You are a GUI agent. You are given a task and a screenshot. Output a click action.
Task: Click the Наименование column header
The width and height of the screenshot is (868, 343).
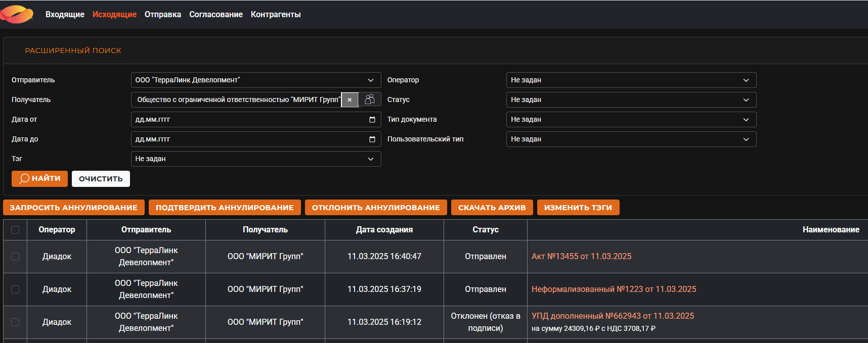[831, 230]
